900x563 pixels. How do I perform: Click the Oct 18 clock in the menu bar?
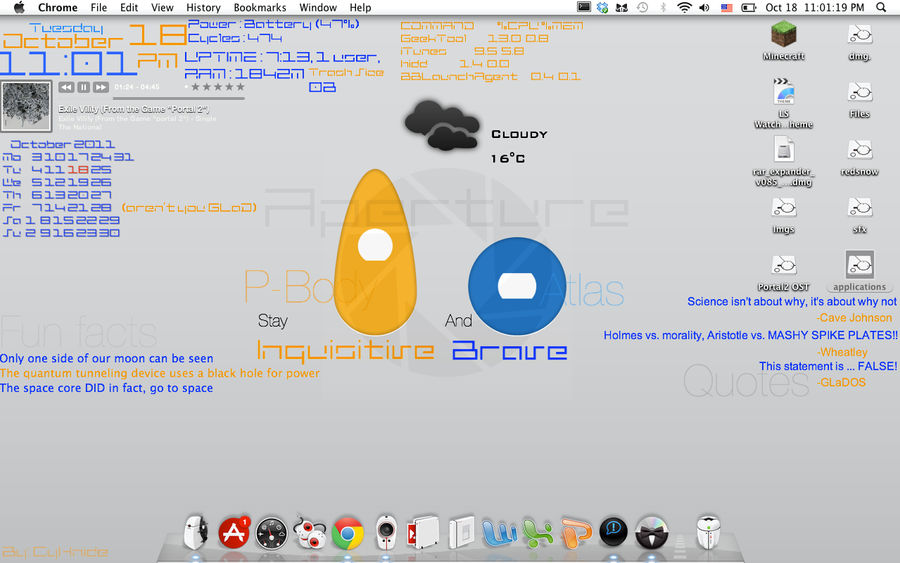814,7
